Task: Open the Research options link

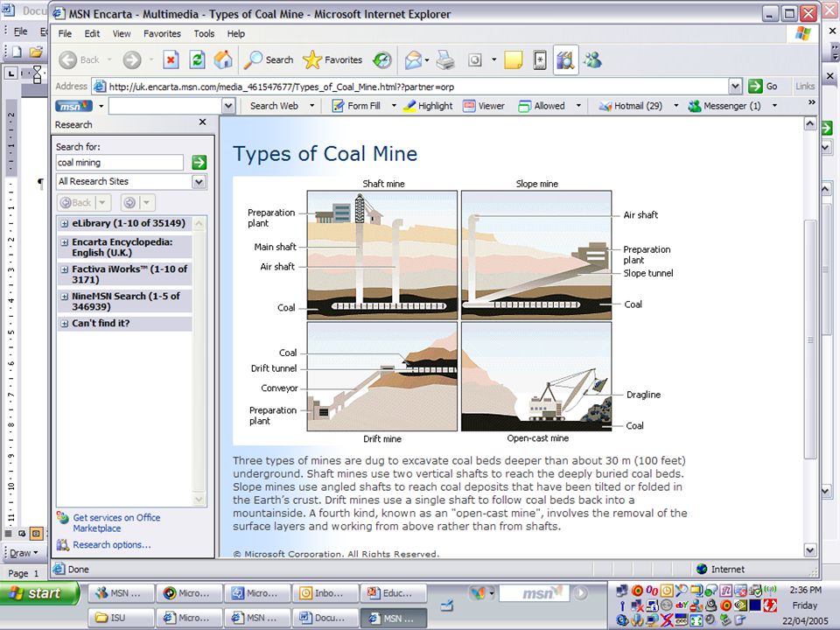Action: tap(112, 545)
